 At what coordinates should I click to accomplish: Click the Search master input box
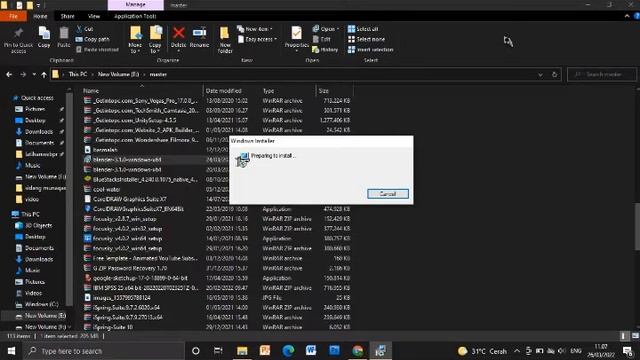[602, 75]
